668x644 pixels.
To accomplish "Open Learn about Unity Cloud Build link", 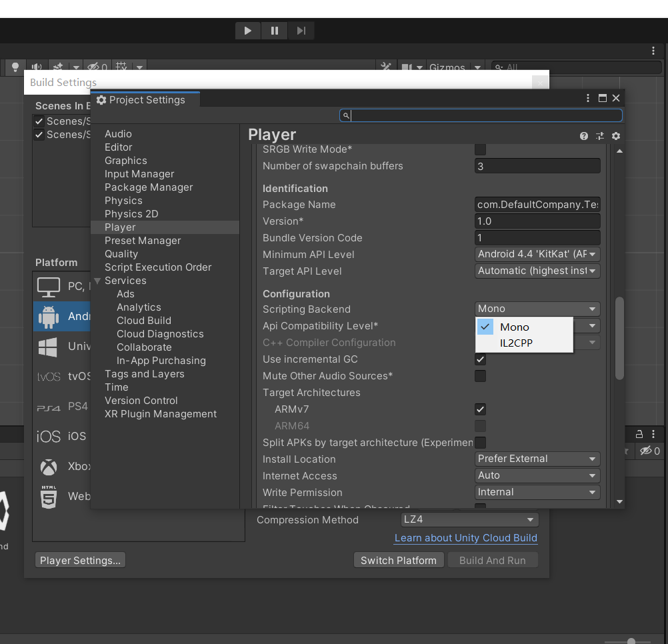I will 465,538.
